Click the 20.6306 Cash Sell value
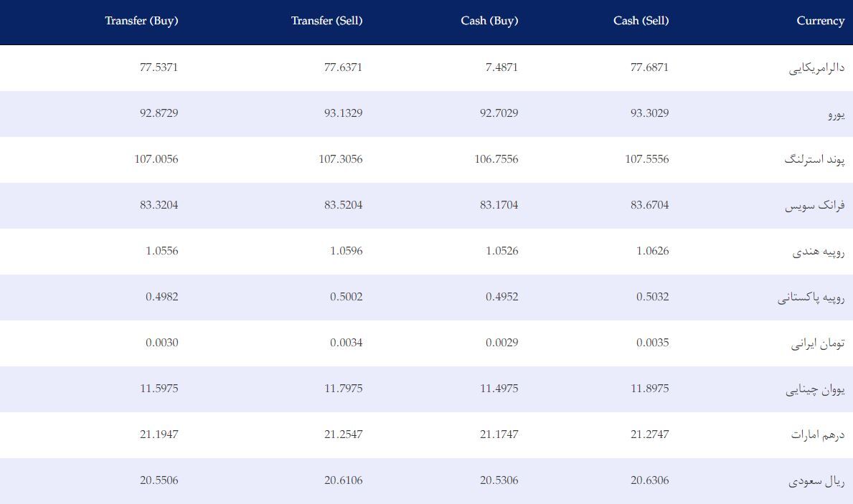Viewport: 853px width, 504px height. [649, 480]
